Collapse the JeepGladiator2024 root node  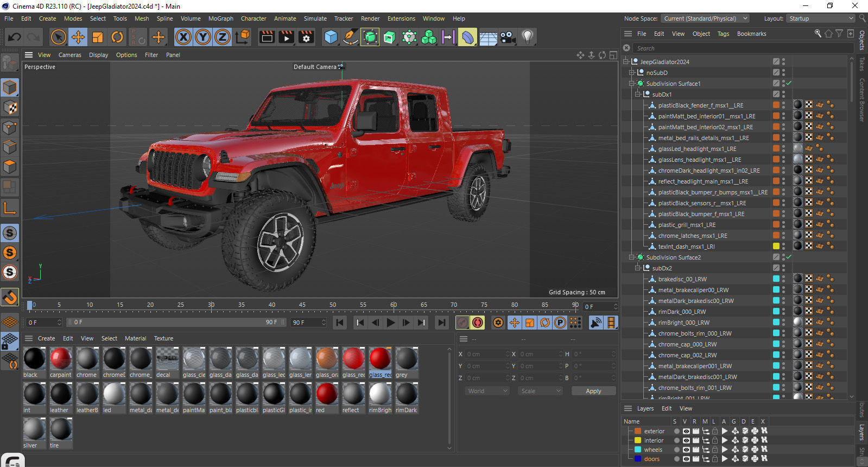625,62
